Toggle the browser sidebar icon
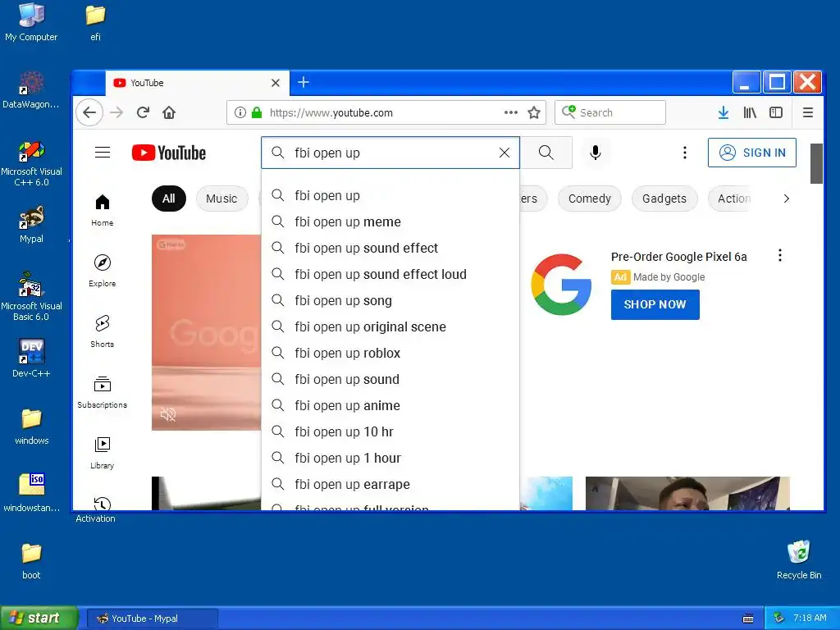This screenshot has width=840, height=630. tap(776, 112)
